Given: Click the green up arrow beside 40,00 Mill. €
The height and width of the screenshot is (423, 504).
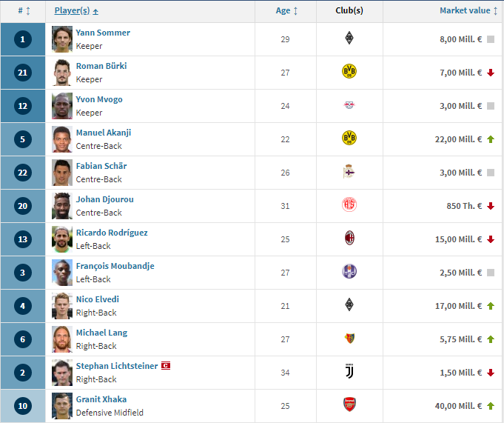Looking at the screenshot, I should tap(491, 406).
